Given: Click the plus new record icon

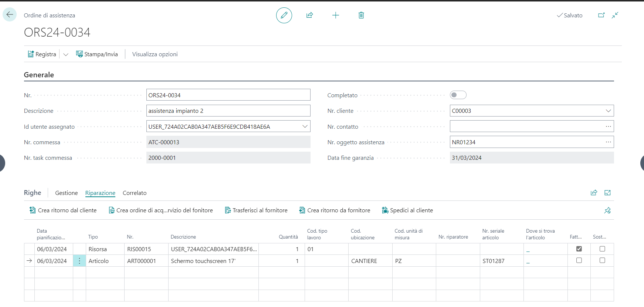Looking at the screenshot, I should 336,15.
